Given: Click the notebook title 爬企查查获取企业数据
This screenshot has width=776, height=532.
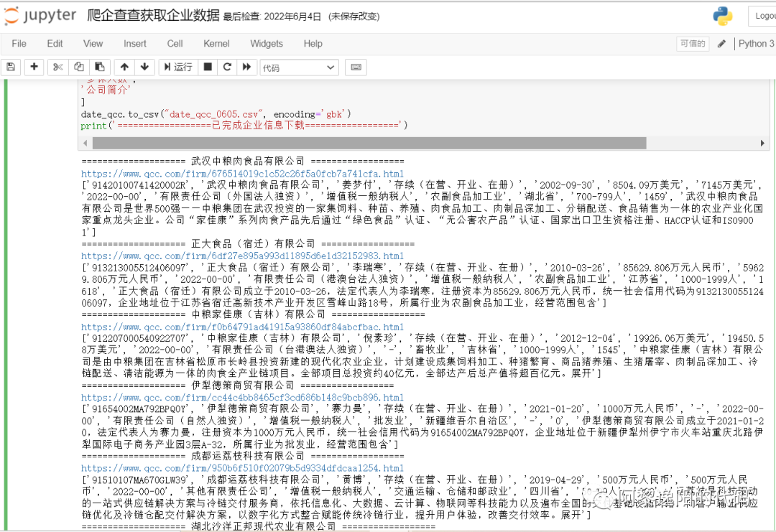Looking at the screenshot, I should [x=154, y=15].
